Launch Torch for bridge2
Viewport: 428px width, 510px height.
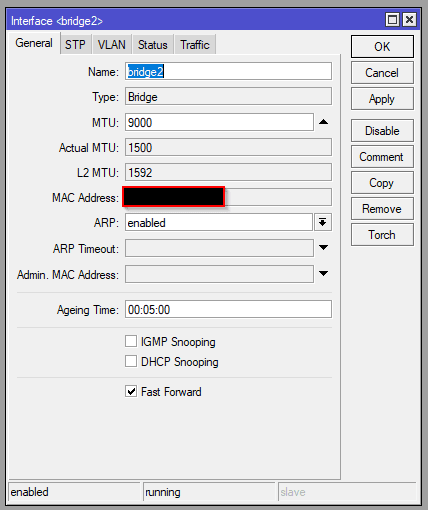pos(382,235)
